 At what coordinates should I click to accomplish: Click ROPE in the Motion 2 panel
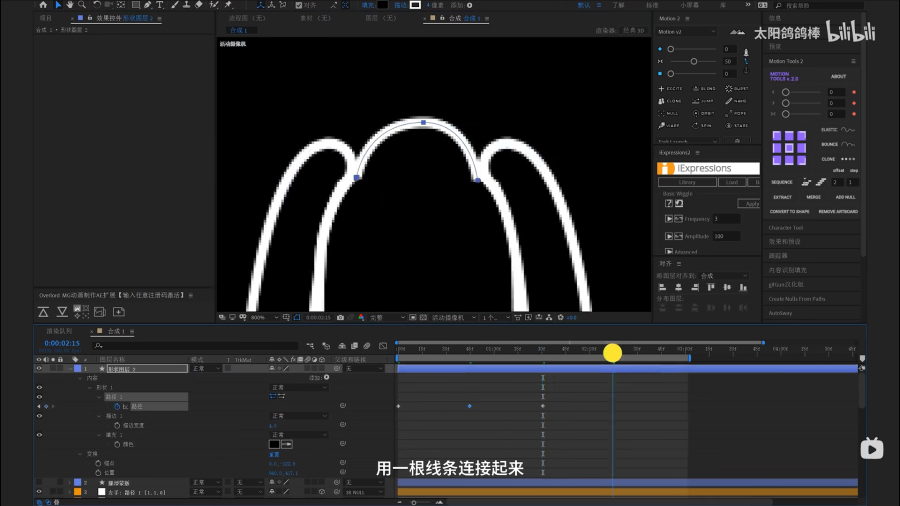736,113
